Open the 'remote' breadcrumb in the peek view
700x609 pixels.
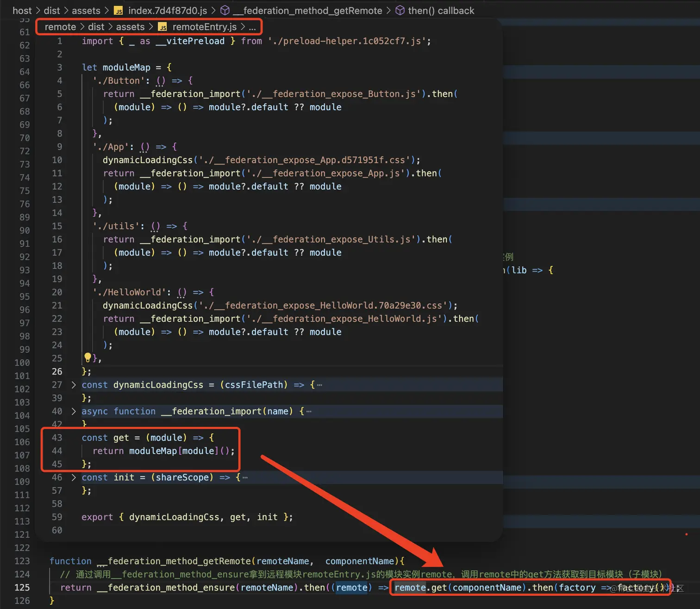click(x=60, y=27)
